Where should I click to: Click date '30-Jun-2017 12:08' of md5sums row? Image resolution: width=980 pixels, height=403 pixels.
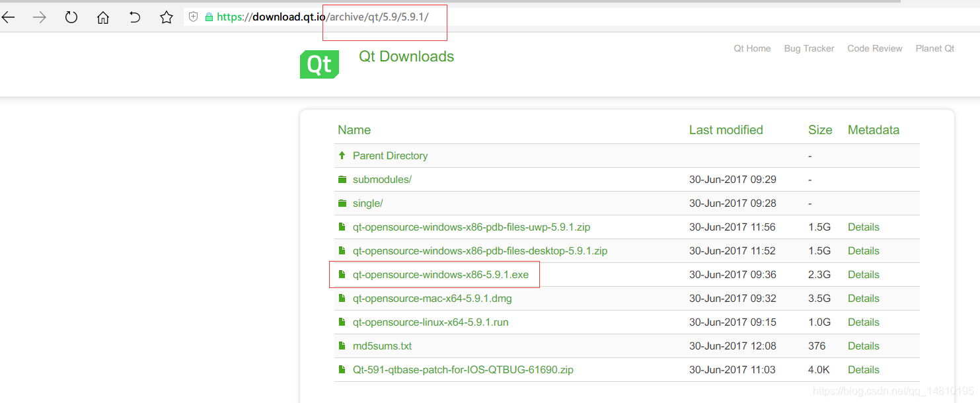[732, 346]
